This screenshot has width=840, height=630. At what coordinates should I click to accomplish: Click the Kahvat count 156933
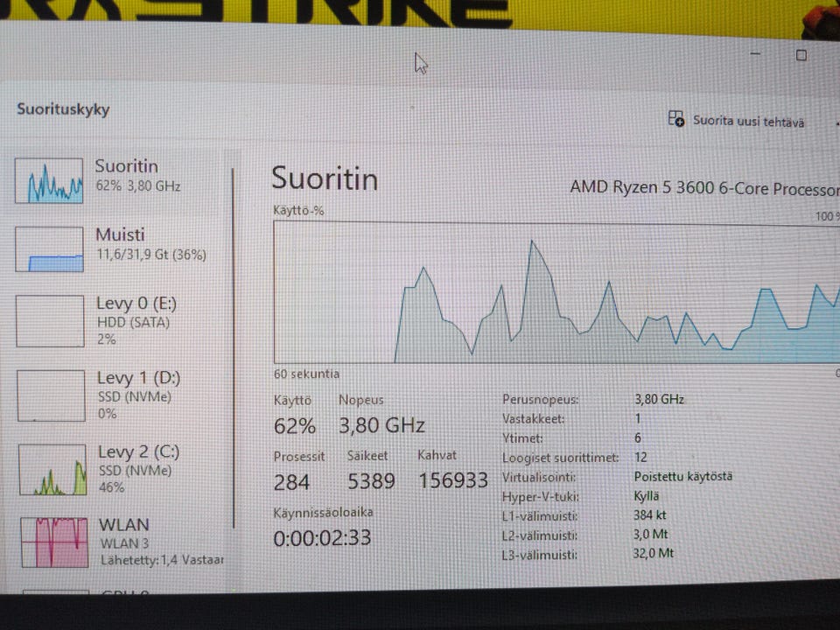point(453,480)
